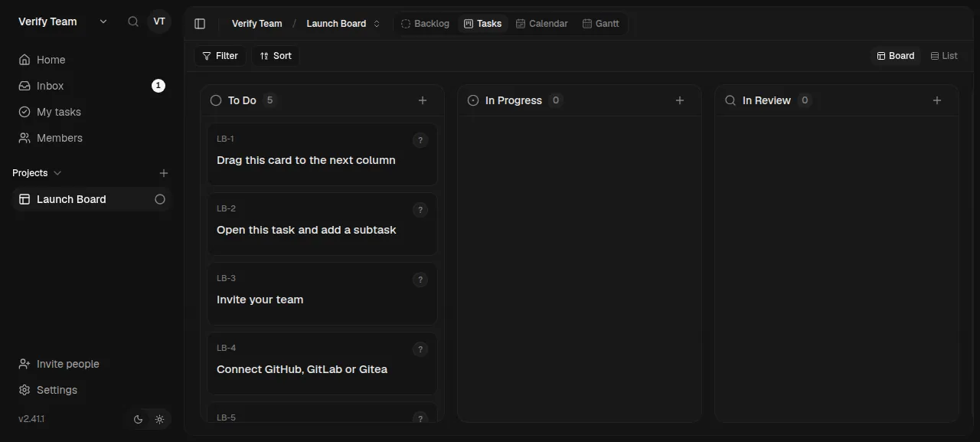
Task: Add a new project with plus icon
Action: 163,173
